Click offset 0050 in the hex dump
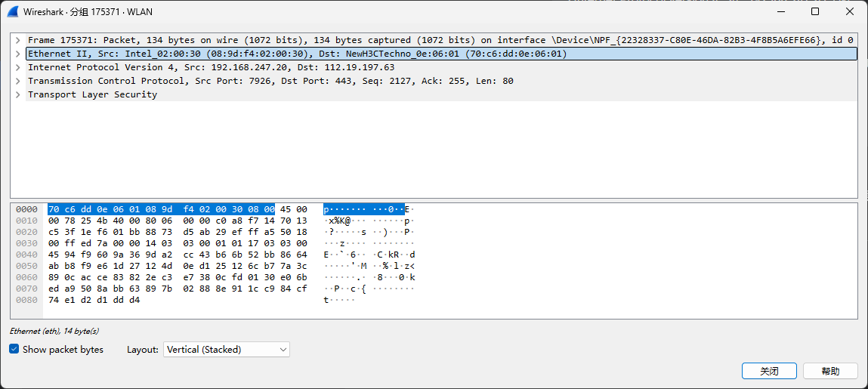Screen dimensions: 868x389 [26, 266]
